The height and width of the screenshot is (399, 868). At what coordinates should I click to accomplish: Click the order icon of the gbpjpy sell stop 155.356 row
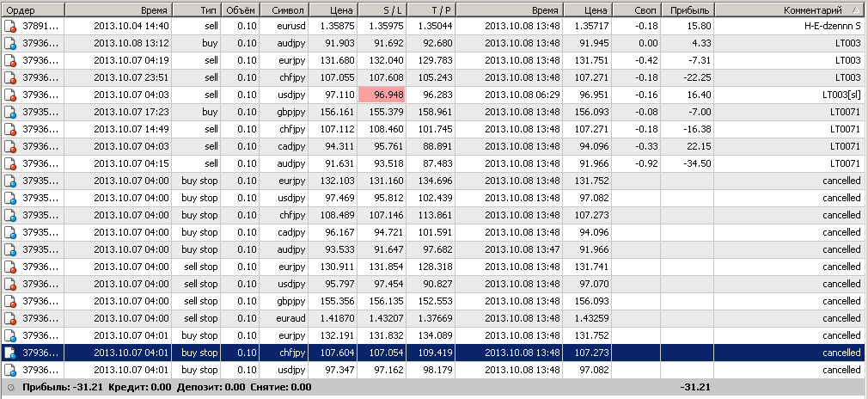coord(10,301)
